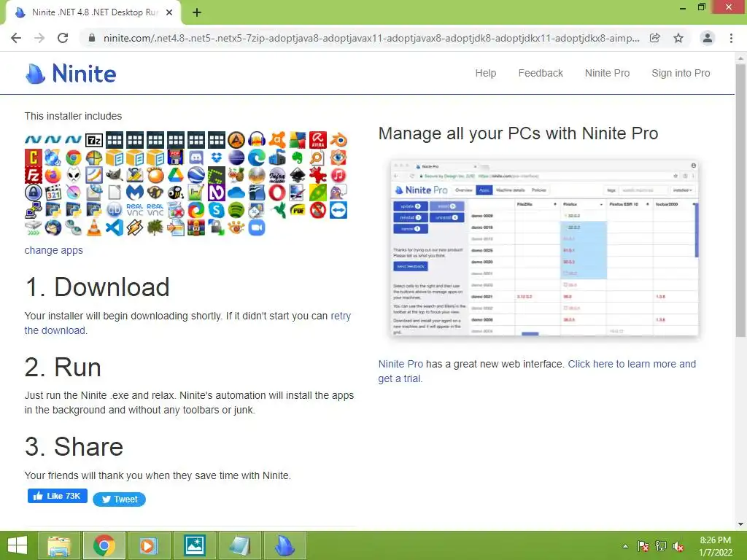Click the OneDrive cloud icon
The height and width of the screenshot is (560, 747).
pyautogui.click(x=236, y=192)
